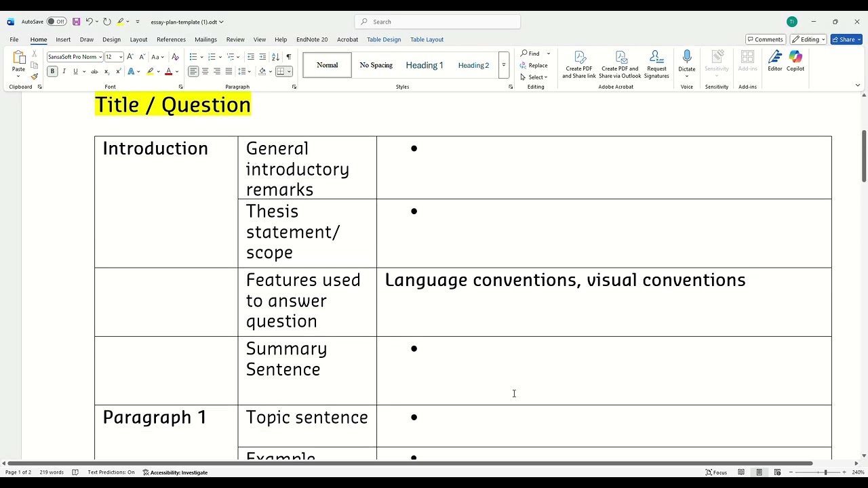Apply the Heading 1 style
This screenshot has height=488, width=868.
click(x=425, y=65)
